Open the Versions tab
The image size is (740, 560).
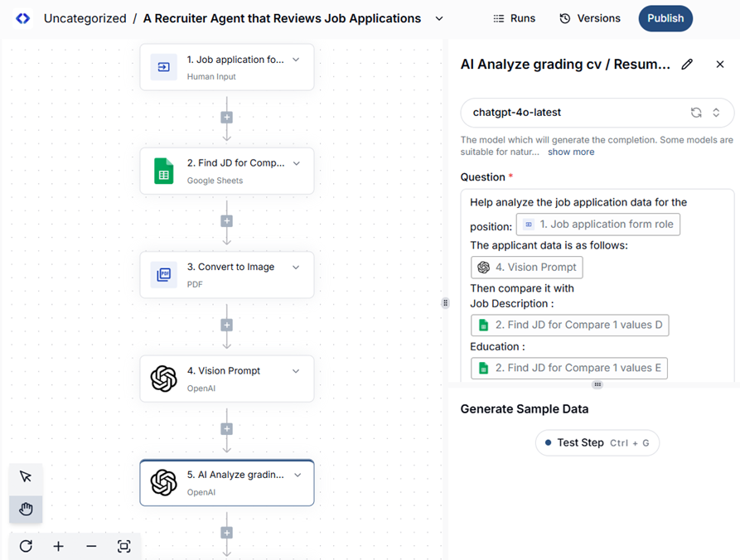590,18
